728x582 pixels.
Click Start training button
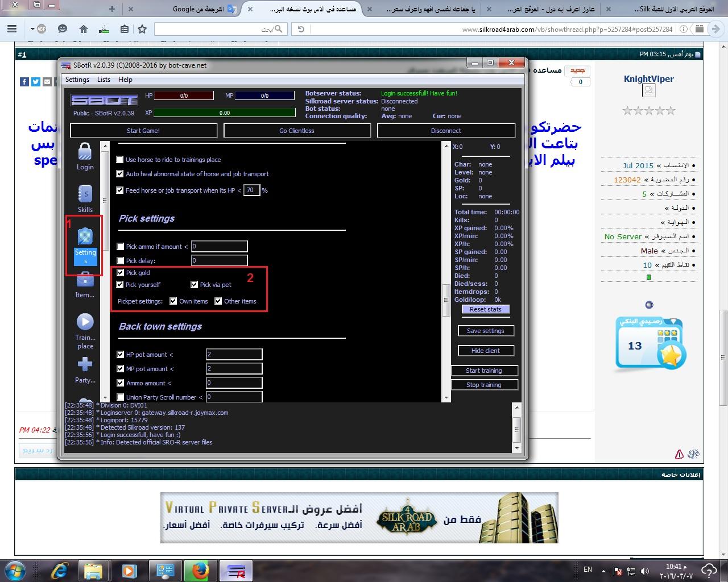pos(484,371)
